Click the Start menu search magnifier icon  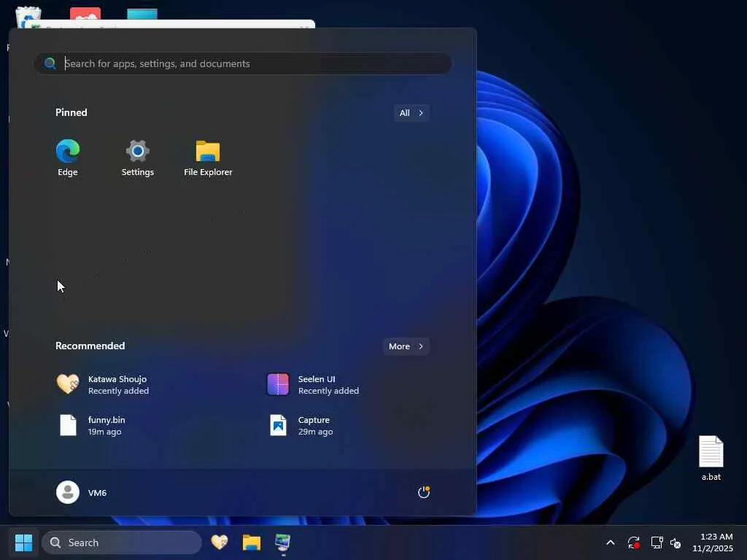(50, 63)
